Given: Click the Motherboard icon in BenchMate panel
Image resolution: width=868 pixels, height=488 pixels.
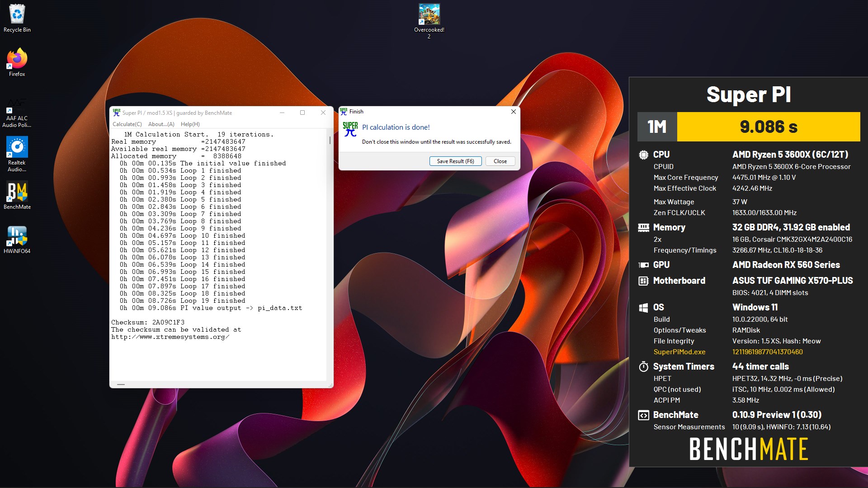Looking at the screenshot, I should [643, 281].
